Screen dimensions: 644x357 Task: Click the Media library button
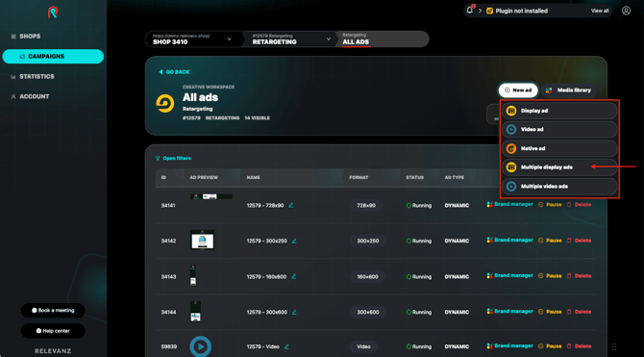pos(568,90)
